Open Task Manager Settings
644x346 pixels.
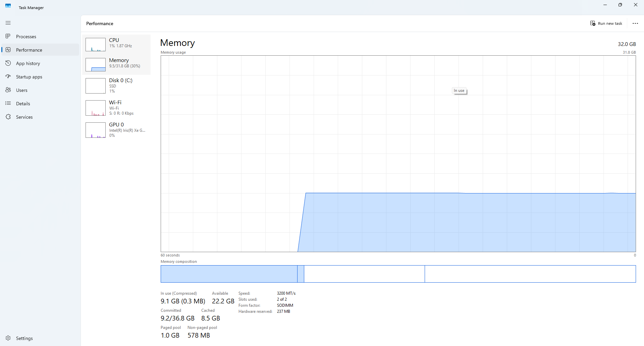(40, 338)
